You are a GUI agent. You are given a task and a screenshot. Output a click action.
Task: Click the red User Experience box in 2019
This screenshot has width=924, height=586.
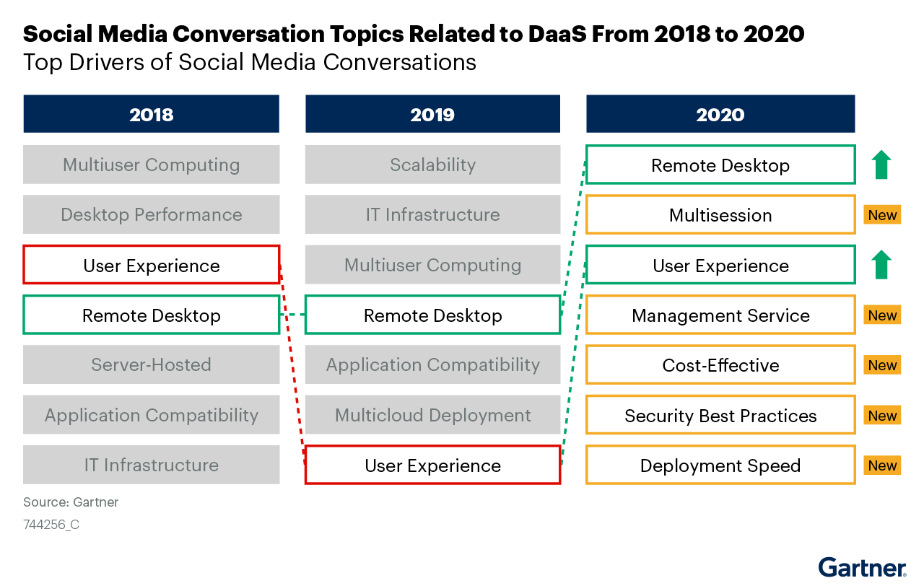click(x=432, y=465)
